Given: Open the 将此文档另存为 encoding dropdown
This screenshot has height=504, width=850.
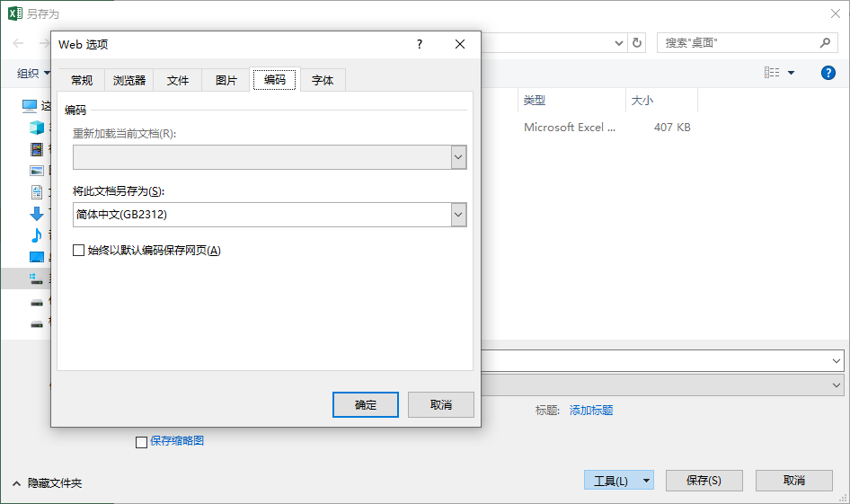Looking at the screenshot, I should pos(458,215).
